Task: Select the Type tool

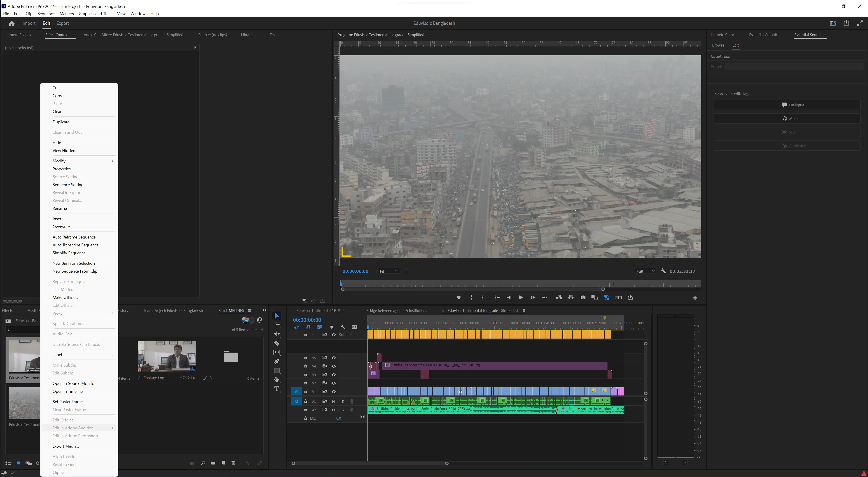Action: (277, 389)
